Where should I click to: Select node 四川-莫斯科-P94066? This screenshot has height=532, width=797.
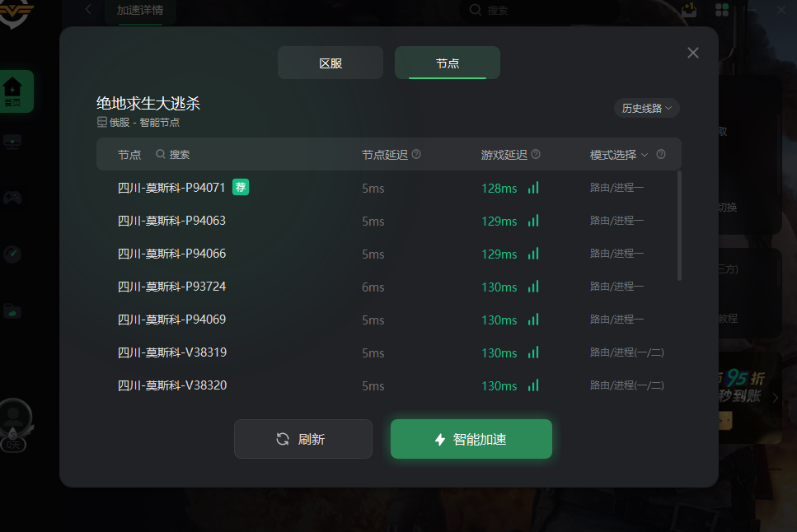(389, 254)
